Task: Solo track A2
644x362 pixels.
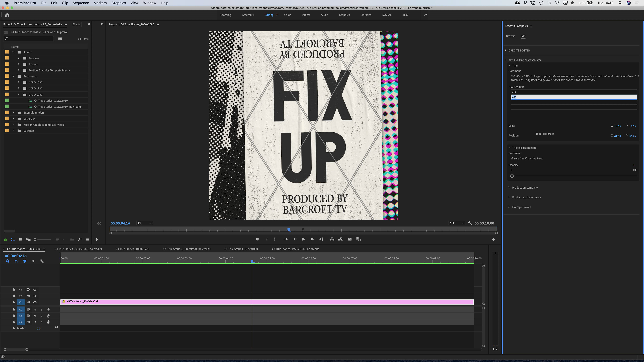Action: (41, 316)
